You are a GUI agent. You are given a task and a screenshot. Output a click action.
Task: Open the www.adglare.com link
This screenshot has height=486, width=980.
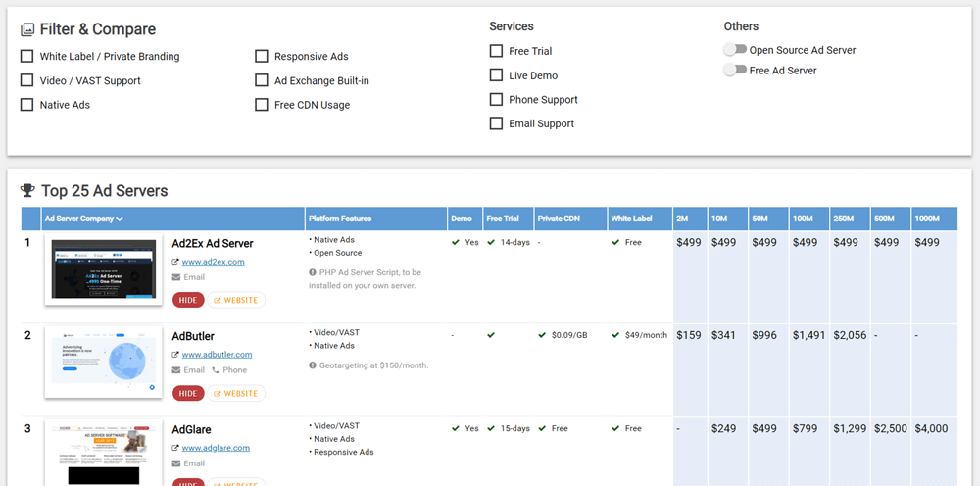point(216,447)
